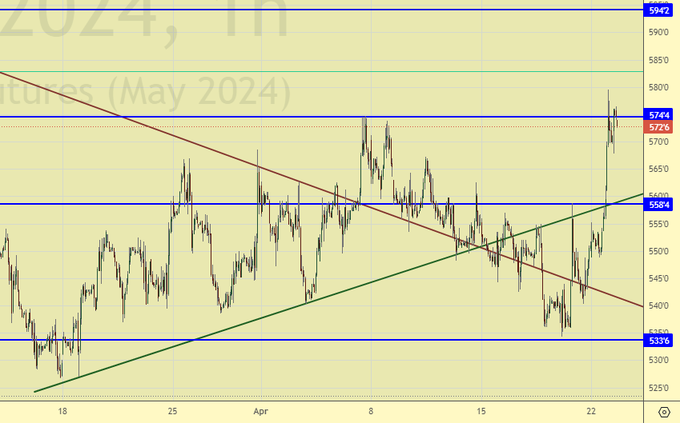Select the descending brown trend line
The height and width of the screenshot is (423, 680).
click(x=200, y=146)
